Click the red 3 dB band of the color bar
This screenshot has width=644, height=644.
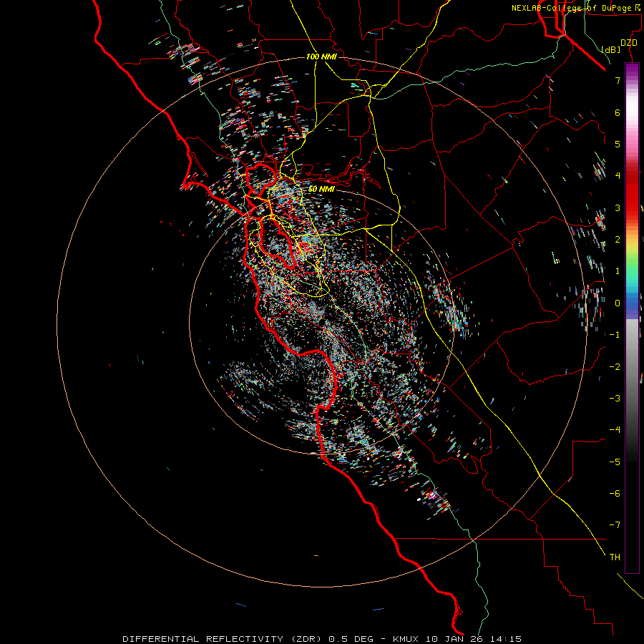coord(632,208)
